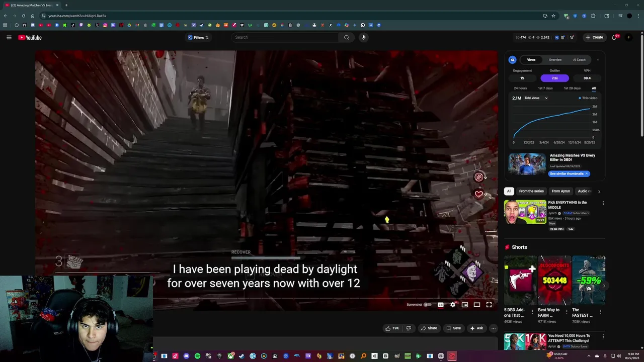Open the notifications bell
The width and height of the screenshot is (644, 362).
pos(614,37)
